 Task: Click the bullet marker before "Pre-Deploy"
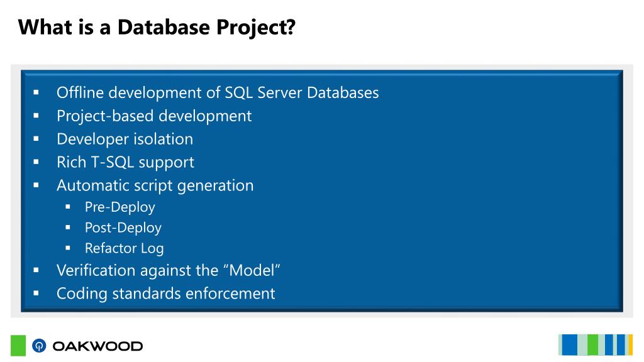click(x=68, y=207)
